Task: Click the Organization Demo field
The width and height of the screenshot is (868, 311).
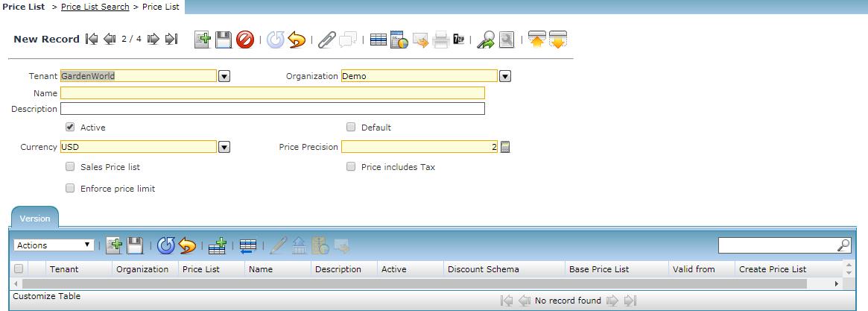Action: (419, 76)
